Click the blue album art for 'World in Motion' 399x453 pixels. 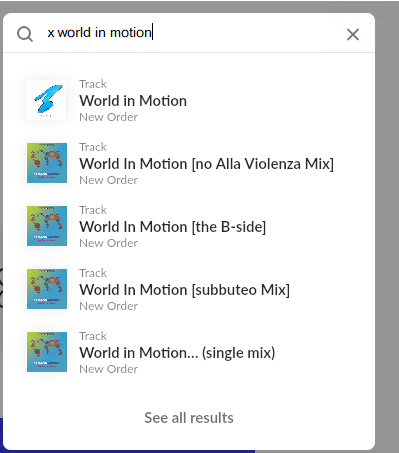(x=47, y=100)
